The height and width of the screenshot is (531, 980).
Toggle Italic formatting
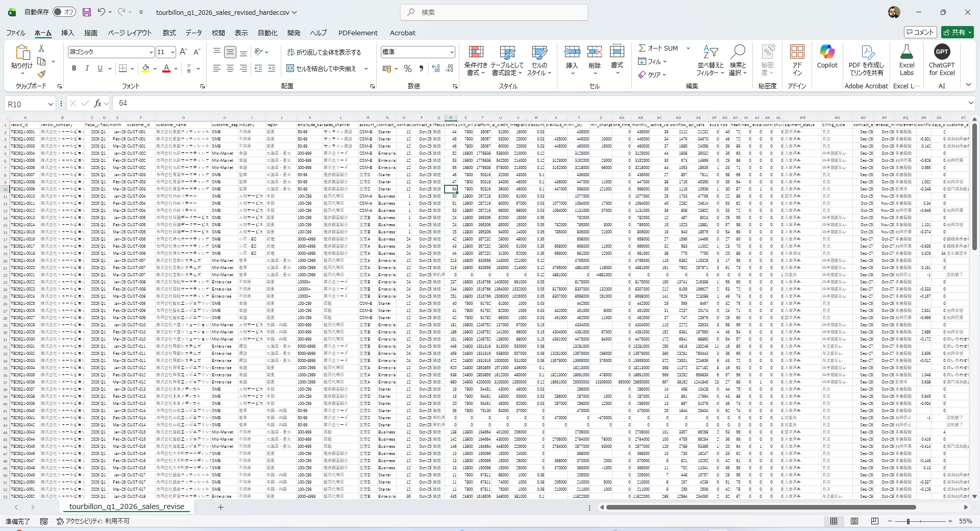[x=87, y=68]
